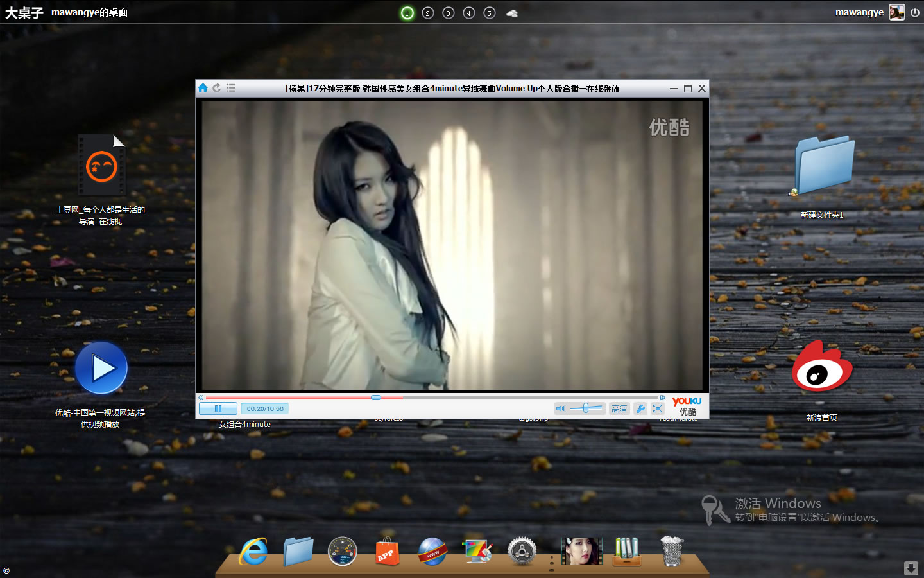Open the 新建文件夹1 folder
Screen dimensions: 924x578
tap(823, 165)
